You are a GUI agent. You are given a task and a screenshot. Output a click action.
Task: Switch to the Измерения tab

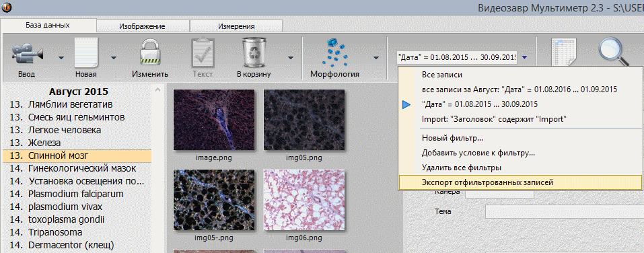point(236,26)
